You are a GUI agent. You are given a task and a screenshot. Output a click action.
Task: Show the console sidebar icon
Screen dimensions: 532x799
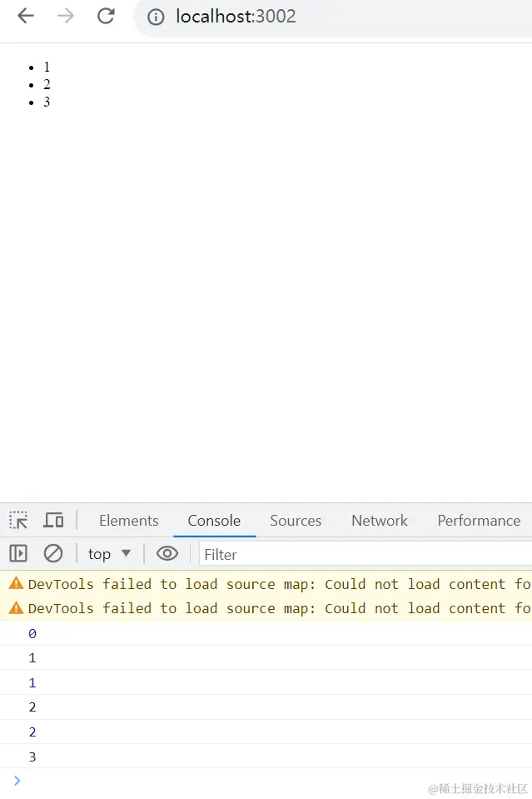(x=18, y=553)
